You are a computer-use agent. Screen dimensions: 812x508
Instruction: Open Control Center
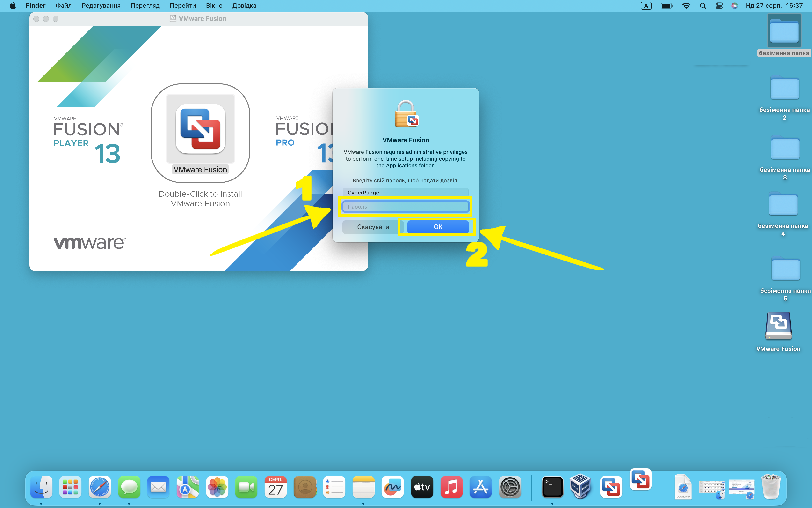coord(719,6)
